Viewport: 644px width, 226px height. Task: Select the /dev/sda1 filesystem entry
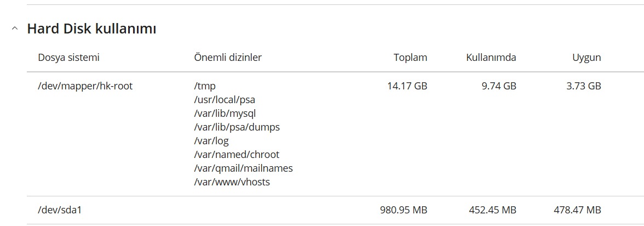(60, 210)
